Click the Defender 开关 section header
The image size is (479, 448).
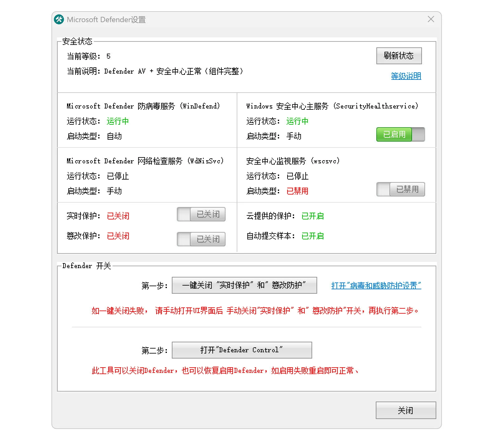(86, 266)
